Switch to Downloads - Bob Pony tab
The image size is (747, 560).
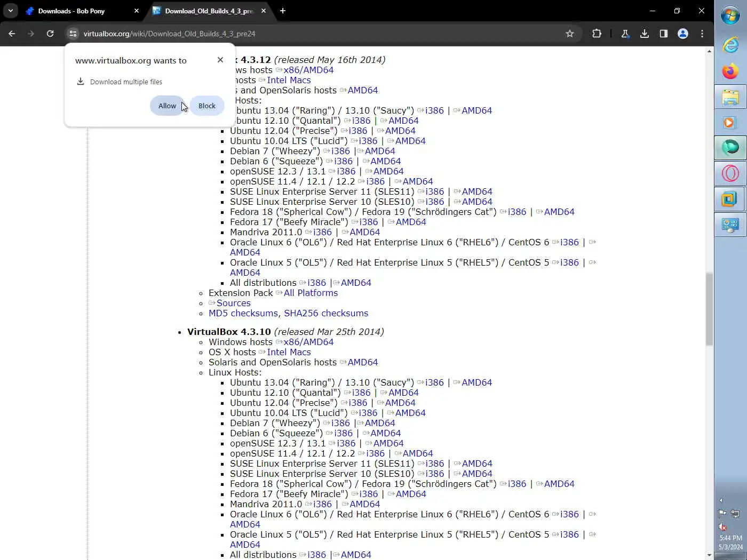click(83, 11)
